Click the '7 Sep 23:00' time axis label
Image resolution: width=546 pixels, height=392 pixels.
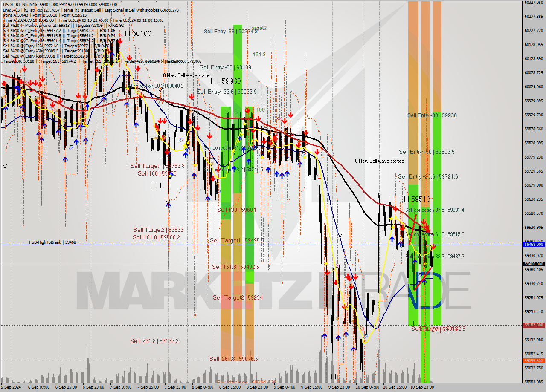click(x=175, y=387)
